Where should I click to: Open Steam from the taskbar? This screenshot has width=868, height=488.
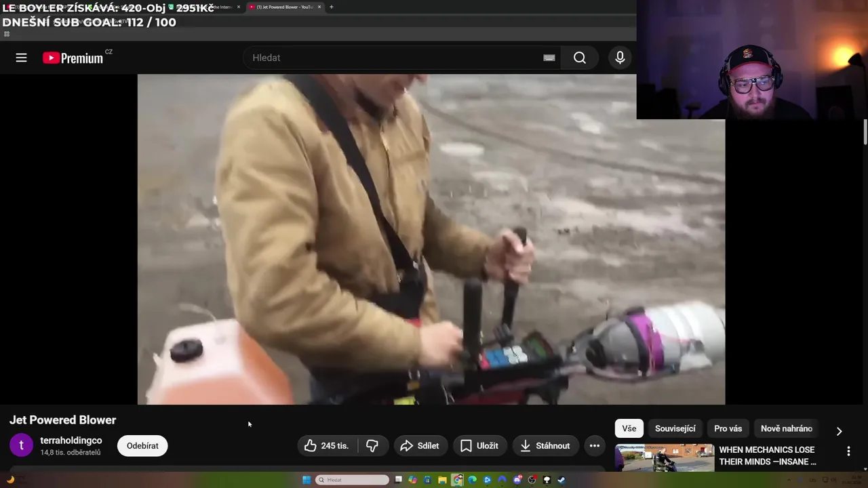pos(561,480)
